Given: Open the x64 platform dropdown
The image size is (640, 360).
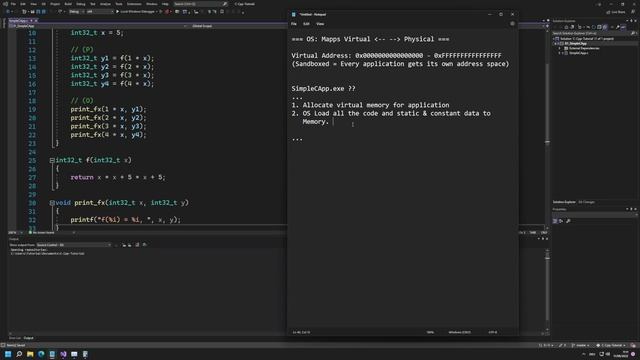Looking at the screenshot, I should tap(100, 12).
